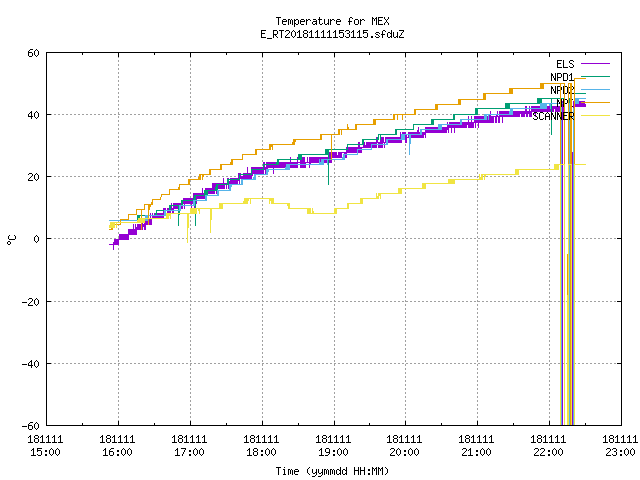640x480 pixels.
Task: Click the x-axis tick label 181111 18:00
Action: (261, 446)
